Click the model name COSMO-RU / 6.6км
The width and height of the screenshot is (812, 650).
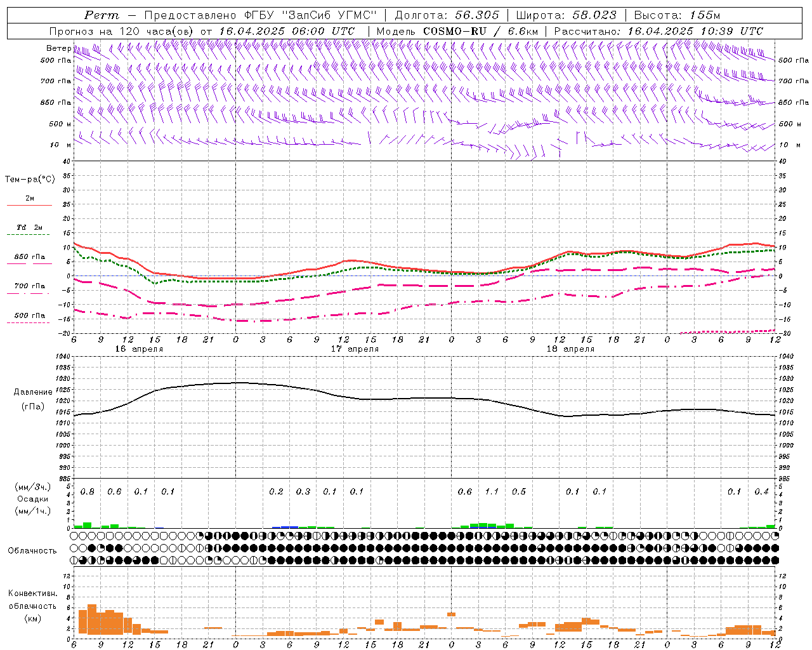click(481, 31)
